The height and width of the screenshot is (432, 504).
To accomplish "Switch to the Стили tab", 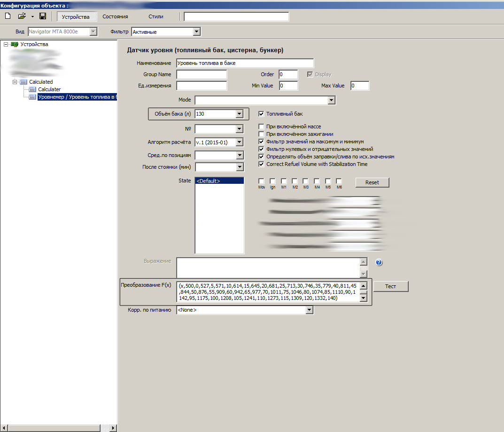I will coord(156,16).
